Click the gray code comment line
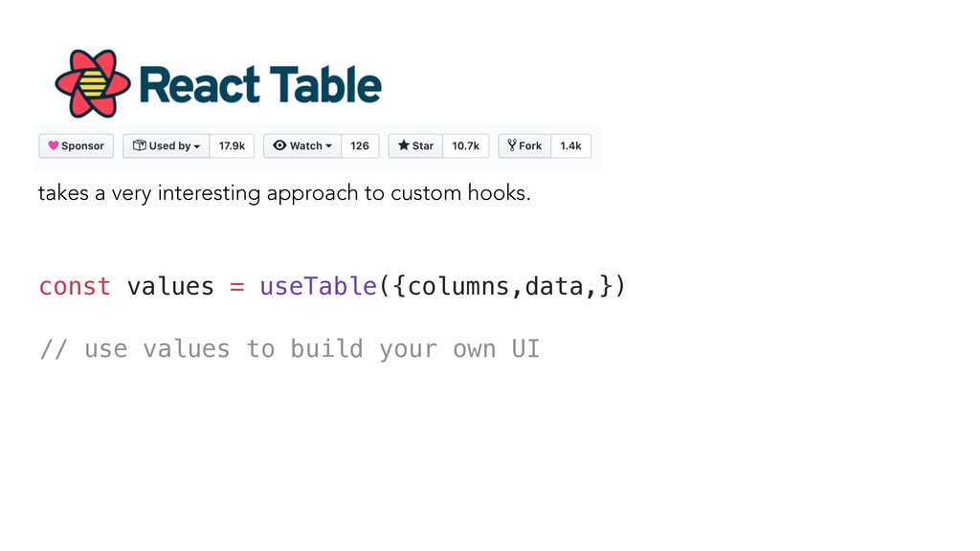This screenshot has height=551, width=980. coord(289,348)
